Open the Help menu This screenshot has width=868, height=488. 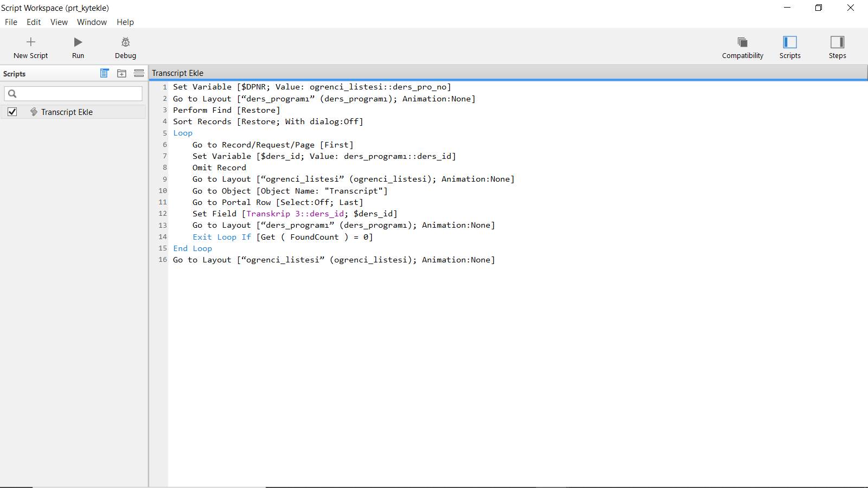pyautogui.click(x=125, y=22)
